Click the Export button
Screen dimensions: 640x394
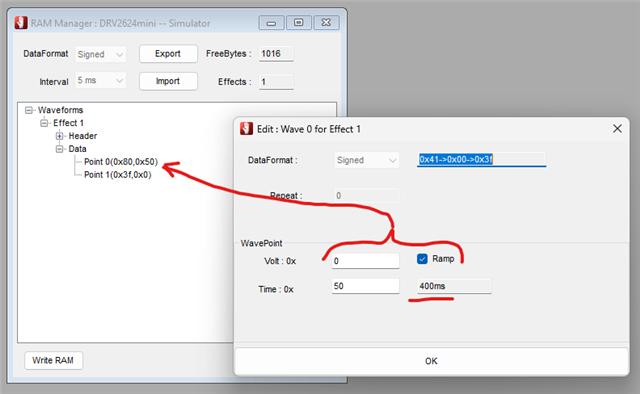[168, 54]
